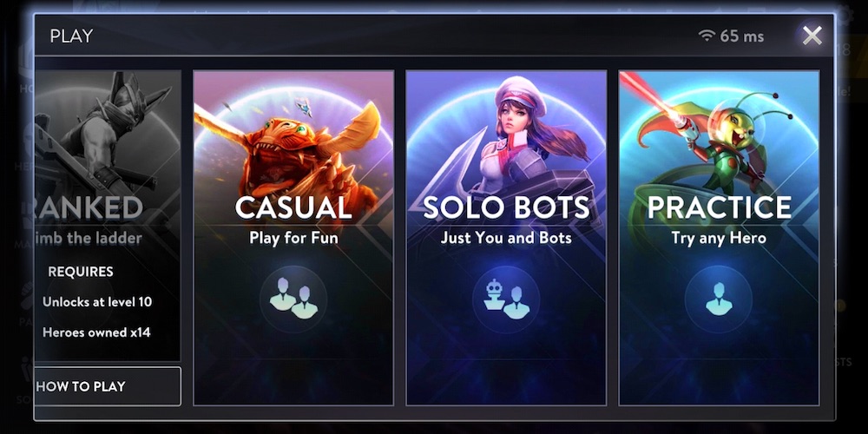Image resolution: width=868 pixels, height=434 pixels.
Task: Select the PRACTICE game mode title
Action: [719, 207]
